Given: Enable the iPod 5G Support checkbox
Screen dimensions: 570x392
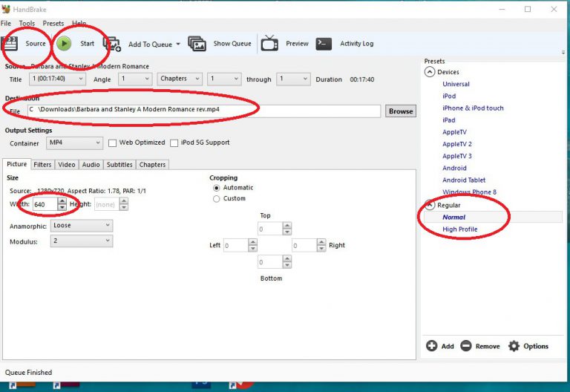Looking at the screenshot, I should (x=174, y=143).
